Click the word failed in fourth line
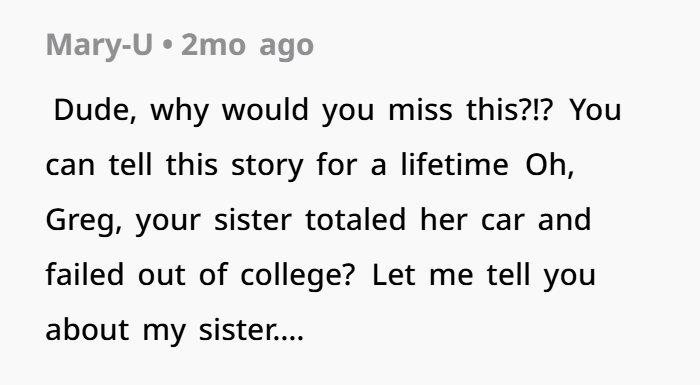Image resolution: width=700 pixels, height=385 pixels. point(85,274)
